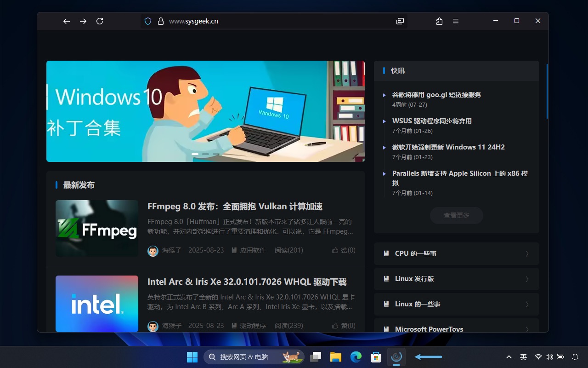Open Microsoft Edge from the taskbar
588x368 pixels.
356,357
